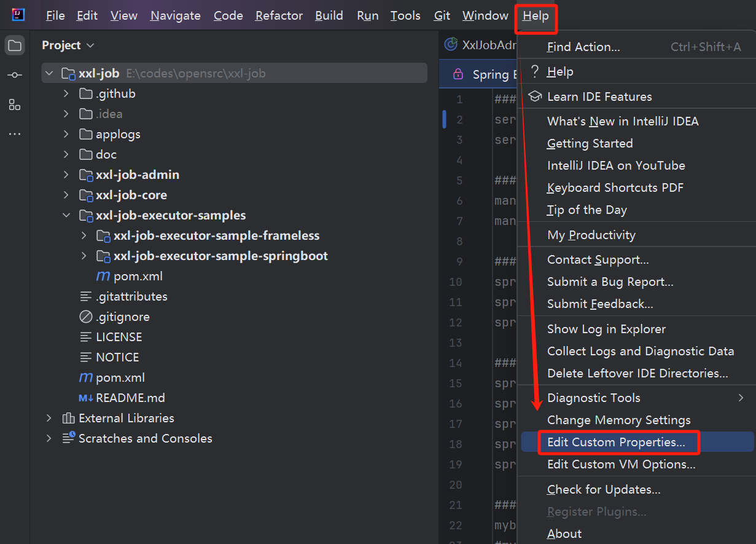Expand the doc folder
Viewport: 756px width, 544px height.
[x=66, y=154]
